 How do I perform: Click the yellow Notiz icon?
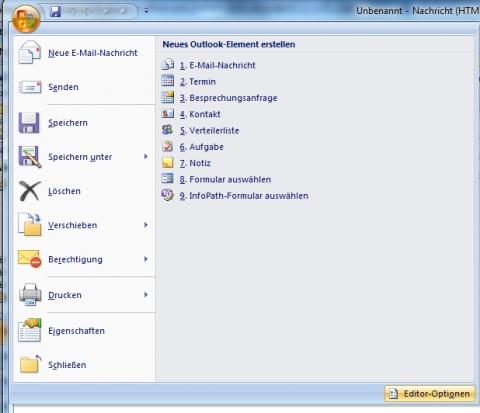(168, 162)
